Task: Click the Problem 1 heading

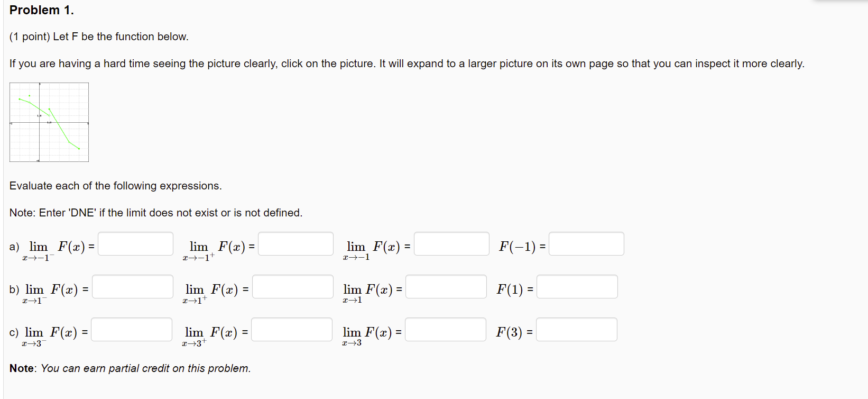Action: click(x=42, y=10)
